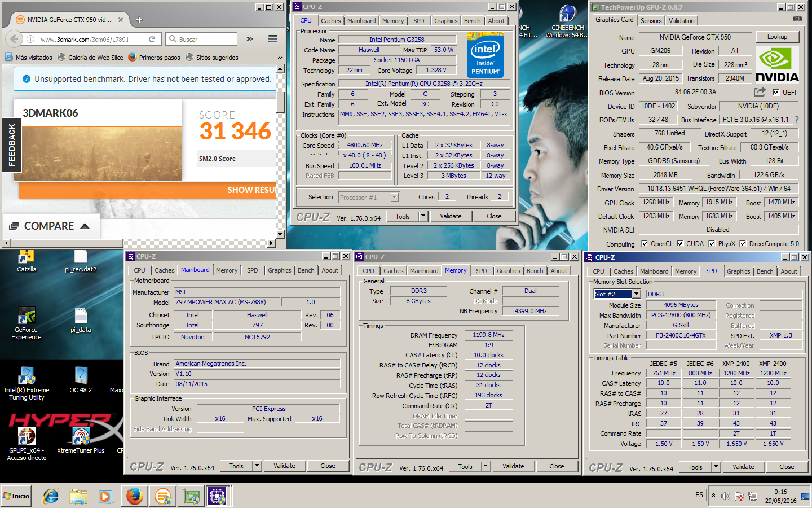
Task: Click the Bus Interface question mark in GPU-Z
Action: tap(797, 120)
